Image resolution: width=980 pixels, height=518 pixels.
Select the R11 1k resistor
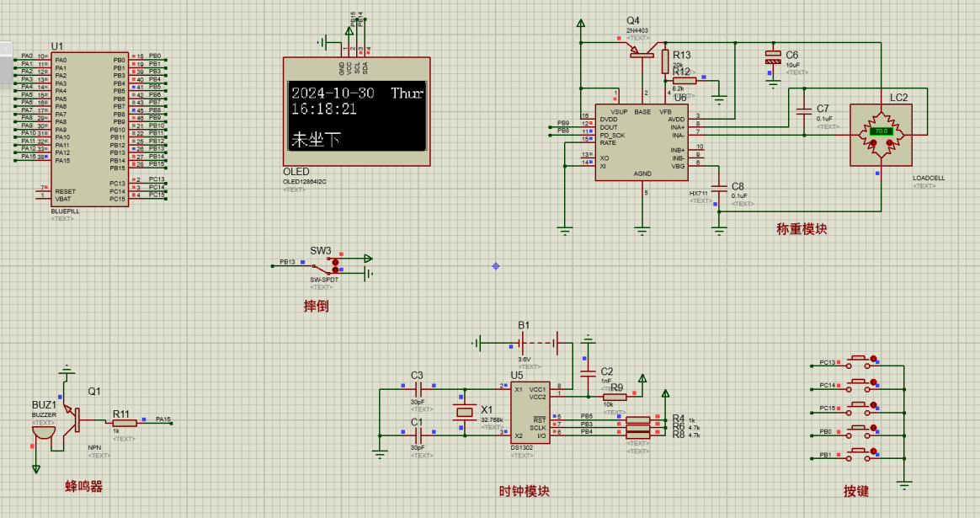tap(124, 424)
